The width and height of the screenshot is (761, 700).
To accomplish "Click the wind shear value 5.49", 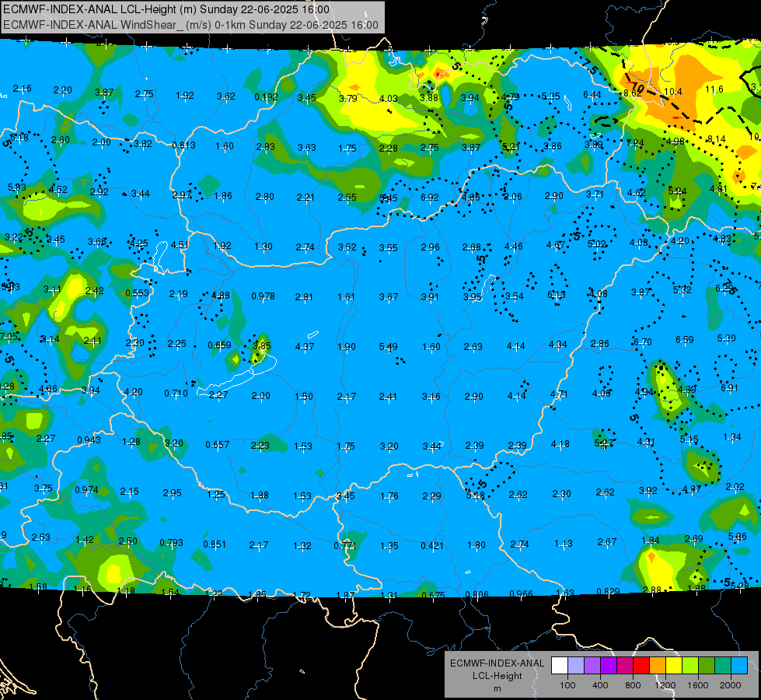I will pos(388,346).
